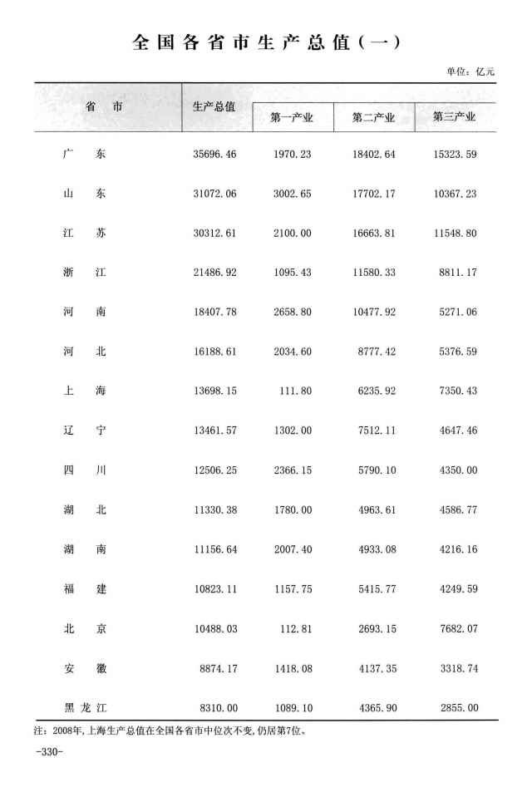
Task: Select 福建 secondary industry value 5415.77
Action: [x=373, y=589]
